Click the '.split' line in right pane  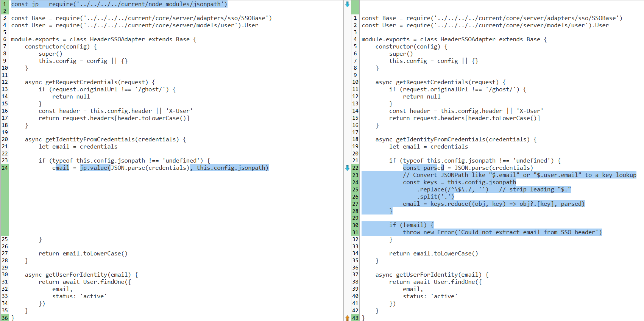435,197
